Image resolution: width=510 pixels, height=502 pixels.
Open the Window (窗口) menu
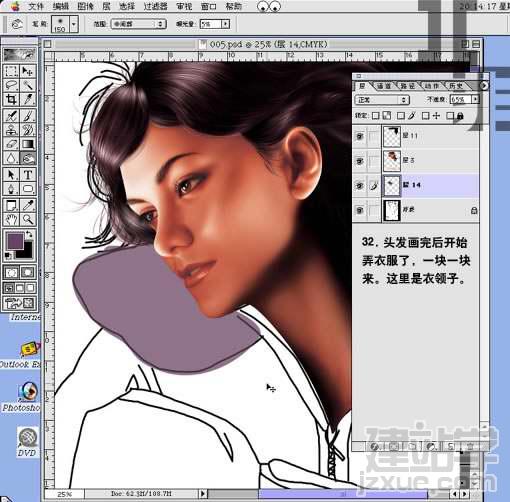tap(209, 6)
